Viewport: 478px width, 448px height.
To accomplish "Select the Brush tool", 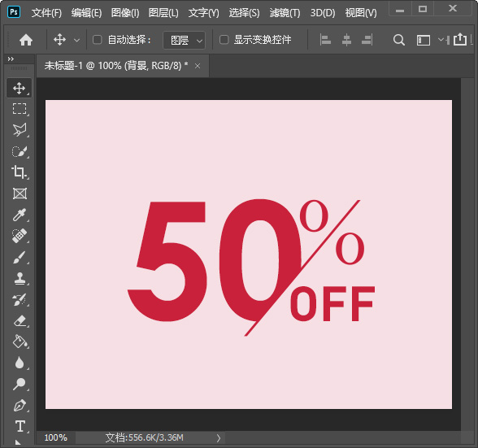I will (x=20, y=257).
